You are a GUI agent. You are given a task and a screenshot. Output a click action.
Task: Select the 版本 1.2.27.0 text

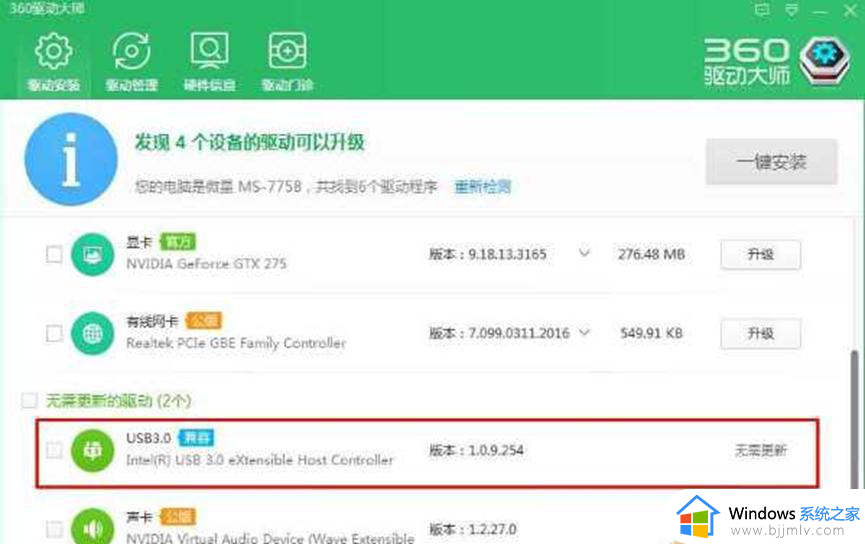coord(472,529)
